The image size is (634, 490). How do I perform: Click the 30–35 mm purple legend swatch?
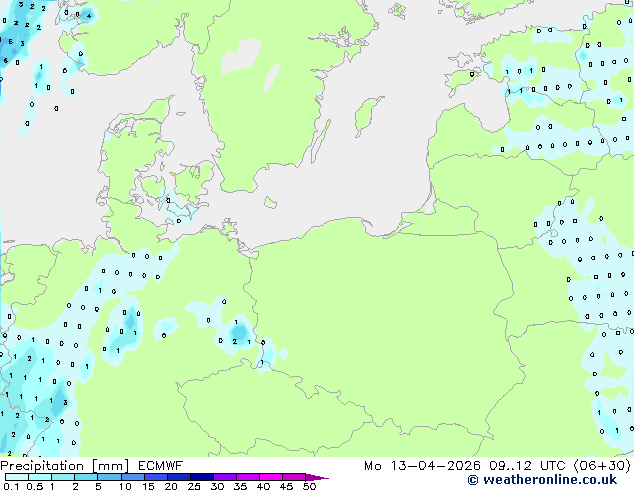pos(225,477)
